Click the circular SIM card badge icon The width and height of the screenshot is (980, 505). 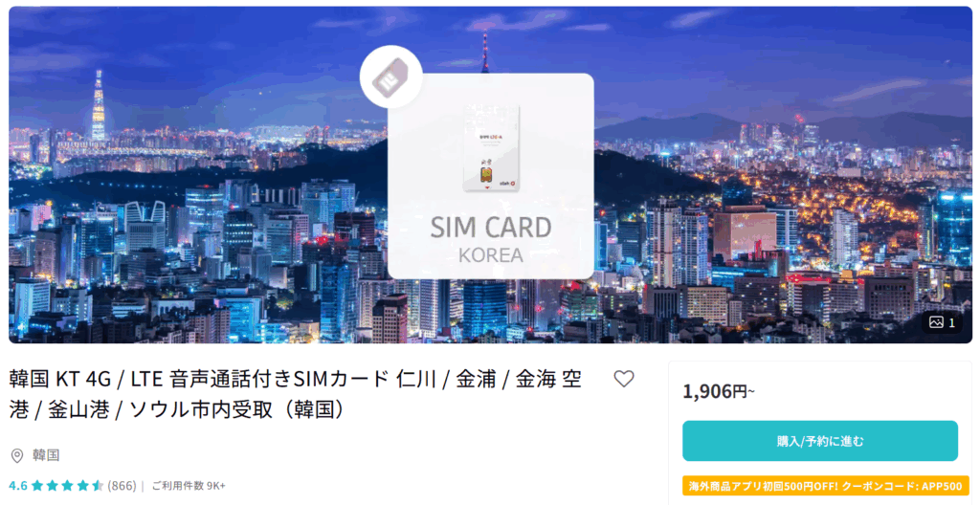tap(390, 77)
